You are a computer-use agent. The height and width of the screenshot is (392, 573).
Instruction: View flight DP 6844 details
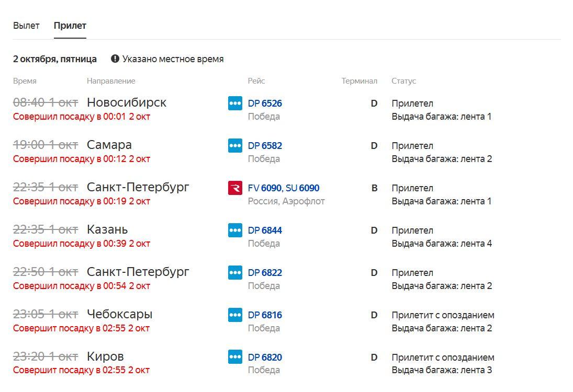(x=265, y=230)
